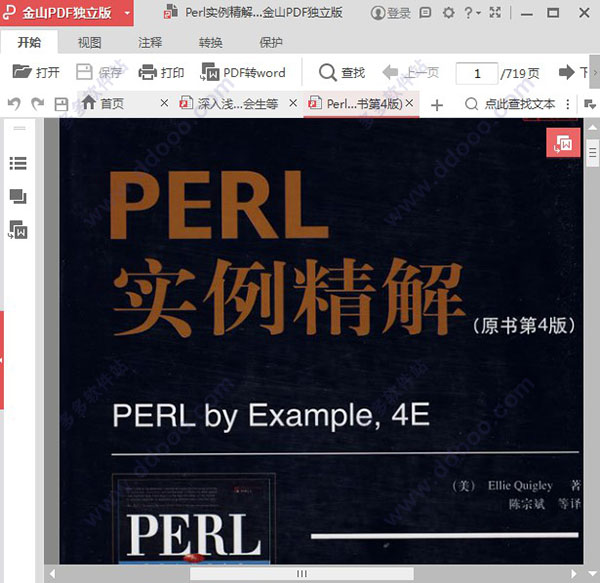This screenshot has height=583, width=600.
Task: Go to next page arrow button
Action: click(566, 72)
